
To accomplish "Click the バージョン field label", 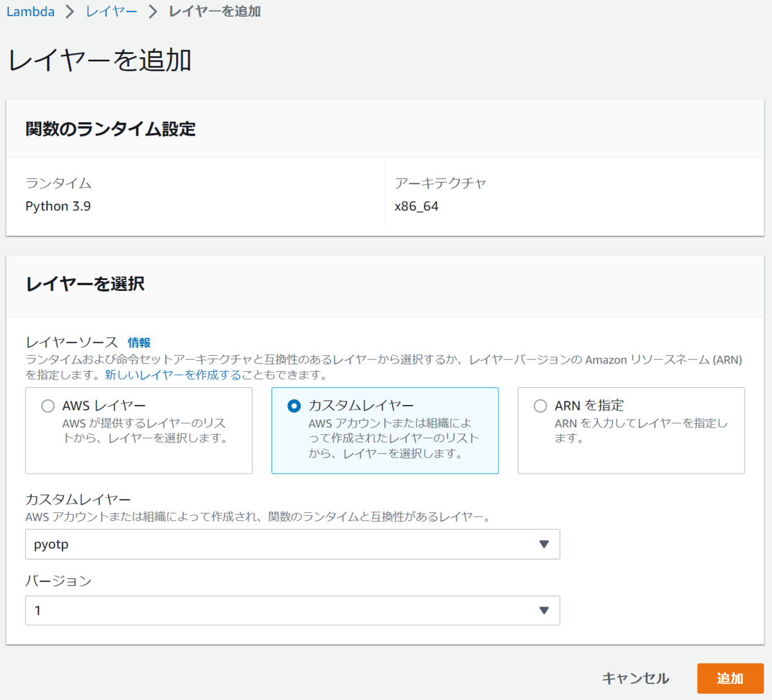I will coord(59,581).
